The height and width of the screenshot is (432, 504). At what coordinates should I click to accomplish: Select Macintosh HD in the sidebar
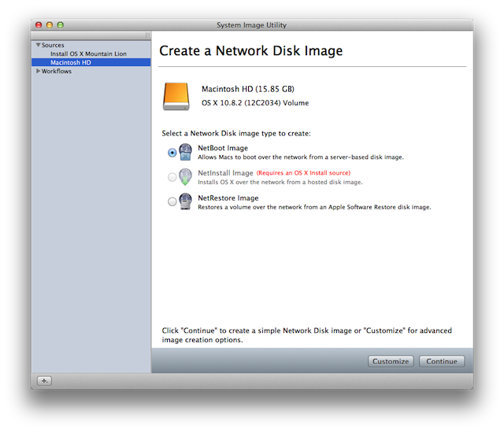point(72,63)
